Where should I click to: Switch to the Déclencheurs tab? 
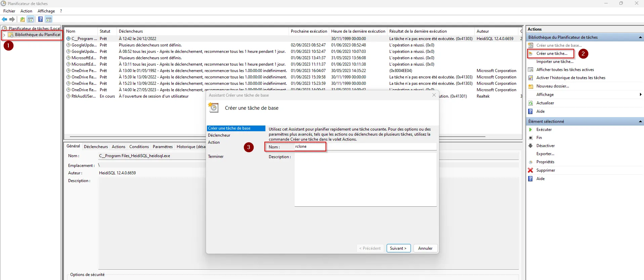(96, 147)
